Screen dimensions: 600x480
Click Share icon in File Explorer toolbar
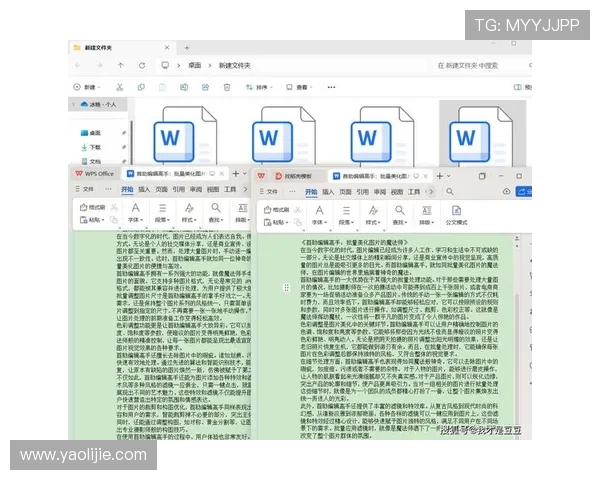(x=205, y=87)
